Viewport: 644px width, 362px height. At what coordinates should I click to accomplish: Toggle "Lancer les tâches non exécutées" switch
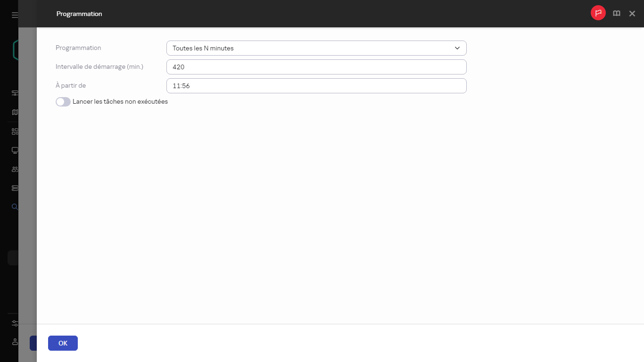pos(63,102)
